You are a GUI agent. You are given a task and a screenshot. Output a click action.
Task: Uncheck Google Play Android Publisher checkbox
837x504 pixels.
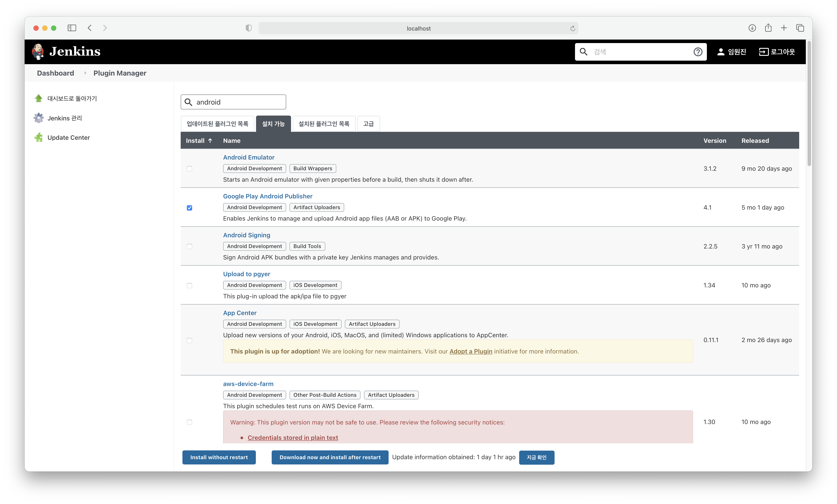(189, 208)
